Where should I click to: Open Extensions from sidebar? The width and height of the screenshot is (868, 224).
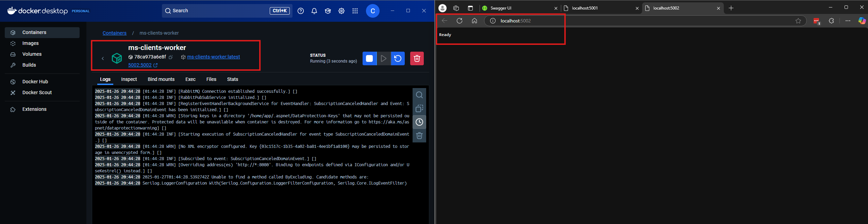[42, 109]
